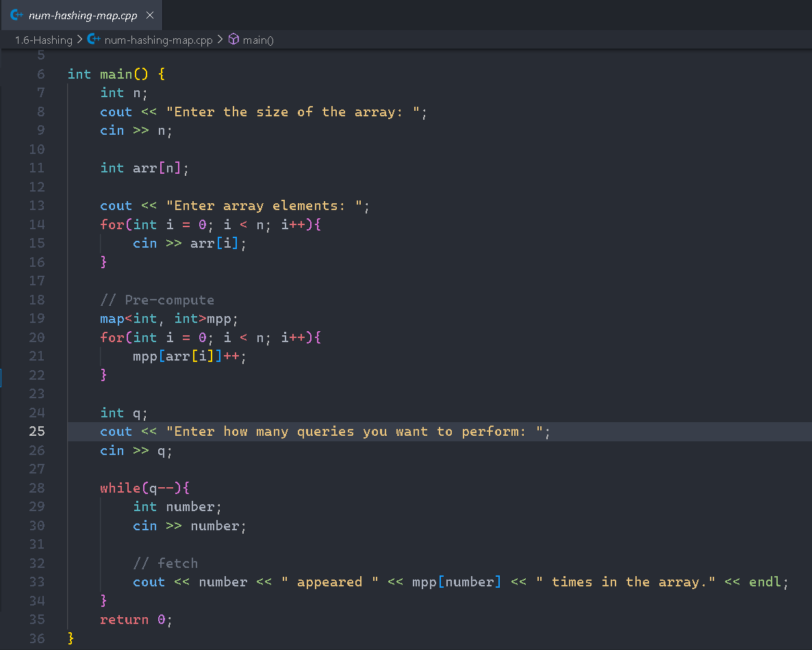Click the string "Enter array elements: "
The height and width of the screenshot is (650, 812).
coord(264,205)
